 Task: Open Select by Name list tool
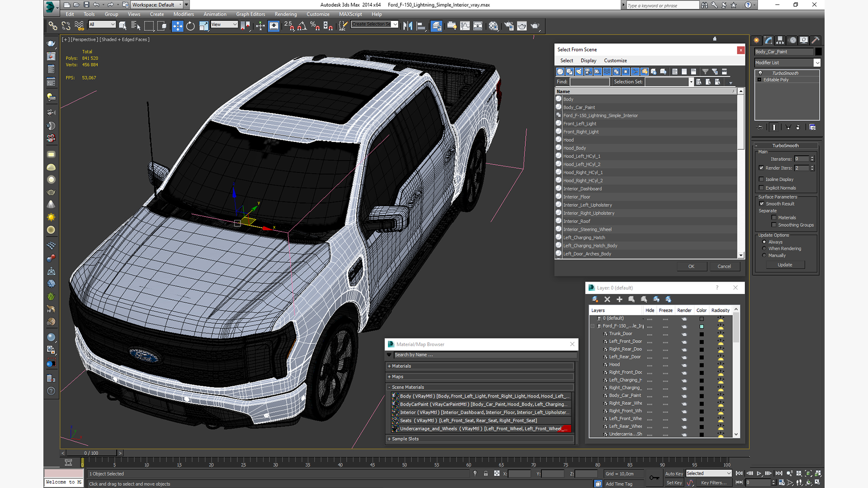[x=135, y=26]
